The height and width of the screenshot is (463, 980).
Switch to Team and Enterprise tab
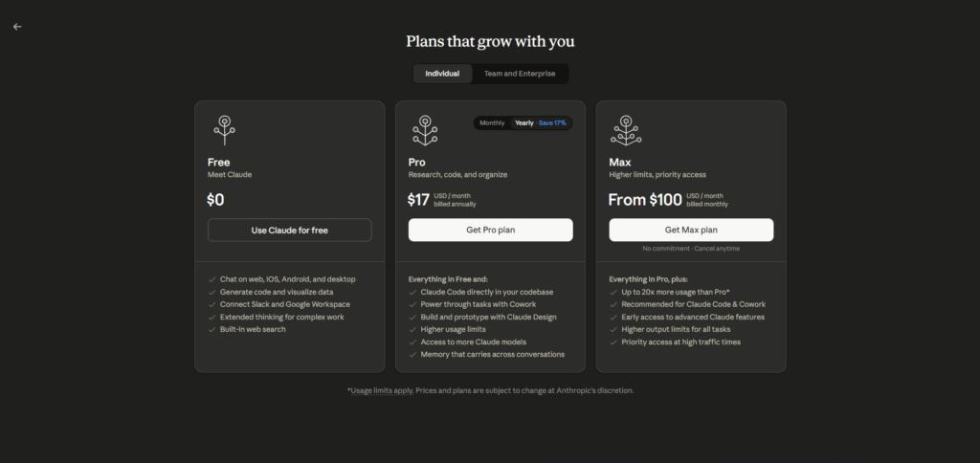click(x=520, y=74)
